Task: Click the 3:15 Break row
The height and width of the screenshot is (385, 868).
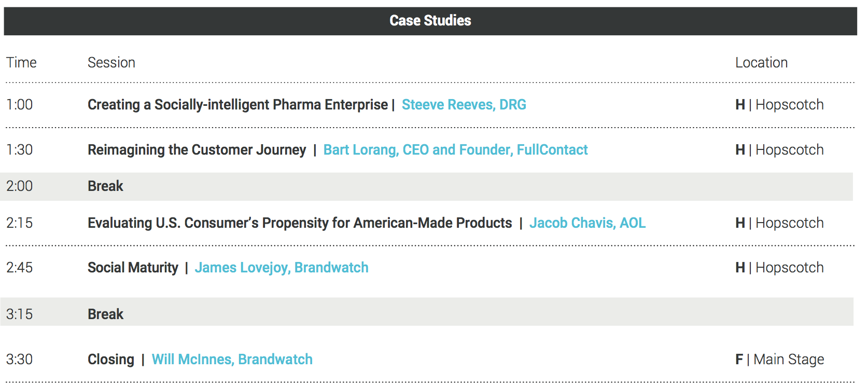Action: point(427,312)
